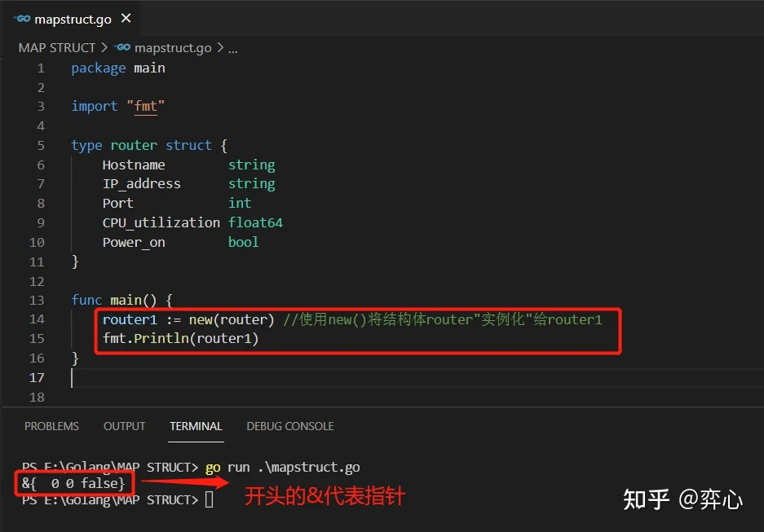Open the MAP STRUCT breadcrumb folder
The image size is (764, 532).
point(56,48)
